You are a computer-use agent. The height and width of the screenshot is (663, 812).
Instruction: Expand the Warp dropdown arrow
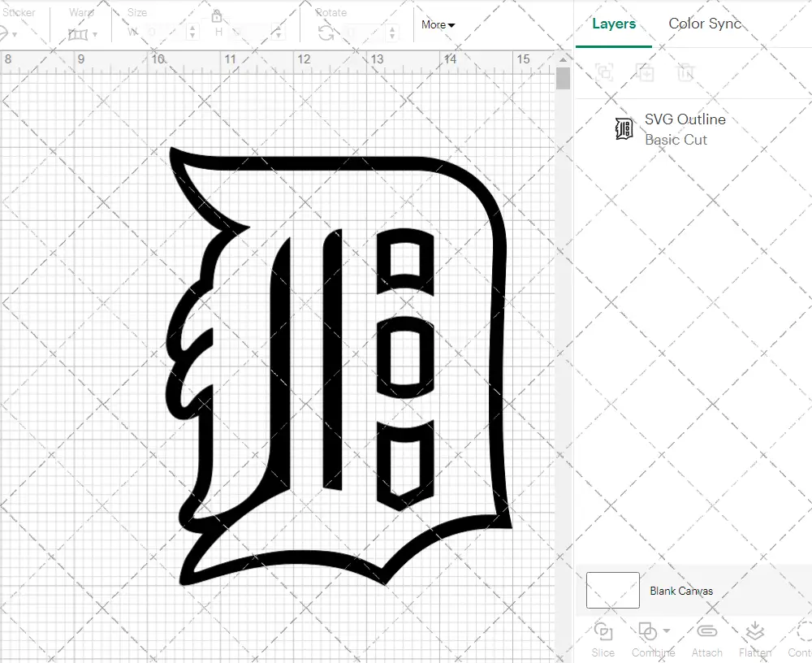pos(97,35)
